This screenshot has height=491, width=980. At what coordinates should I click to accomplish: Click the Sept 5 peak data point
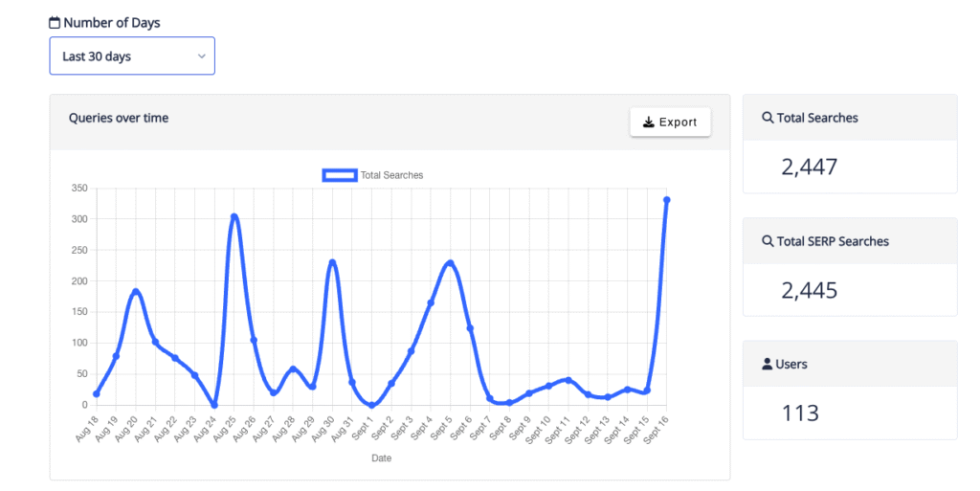coord(450,263)
